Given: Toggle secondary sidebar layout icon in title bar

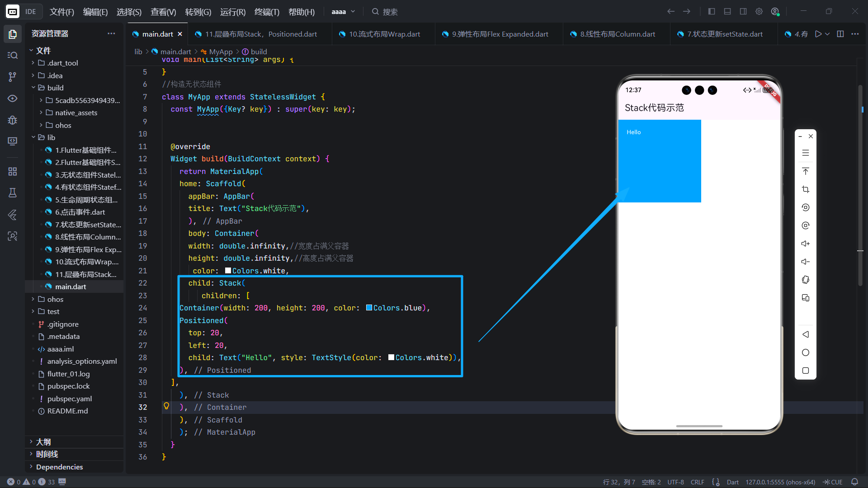Looking at the screenshot, I should (x=743, y=12).
